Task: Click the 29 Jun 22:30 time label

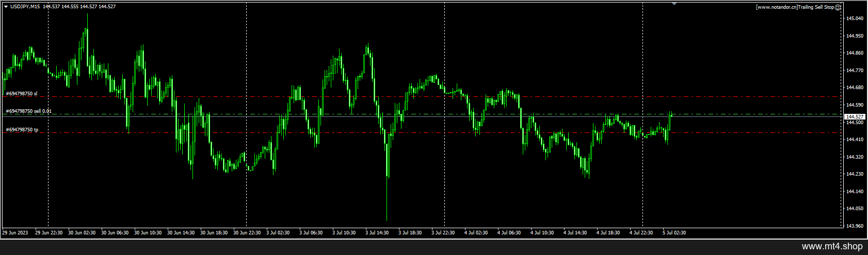Action: click(49, 233)
